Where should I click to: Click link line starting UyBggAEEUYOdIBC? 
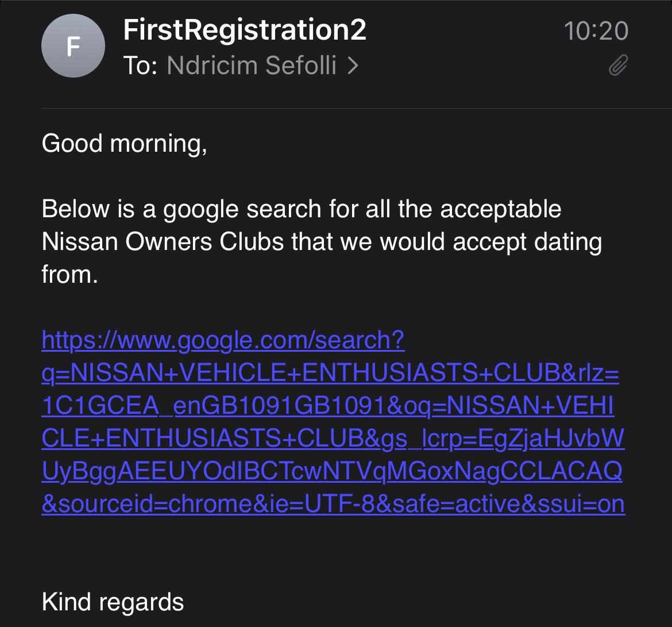point(332,472)
